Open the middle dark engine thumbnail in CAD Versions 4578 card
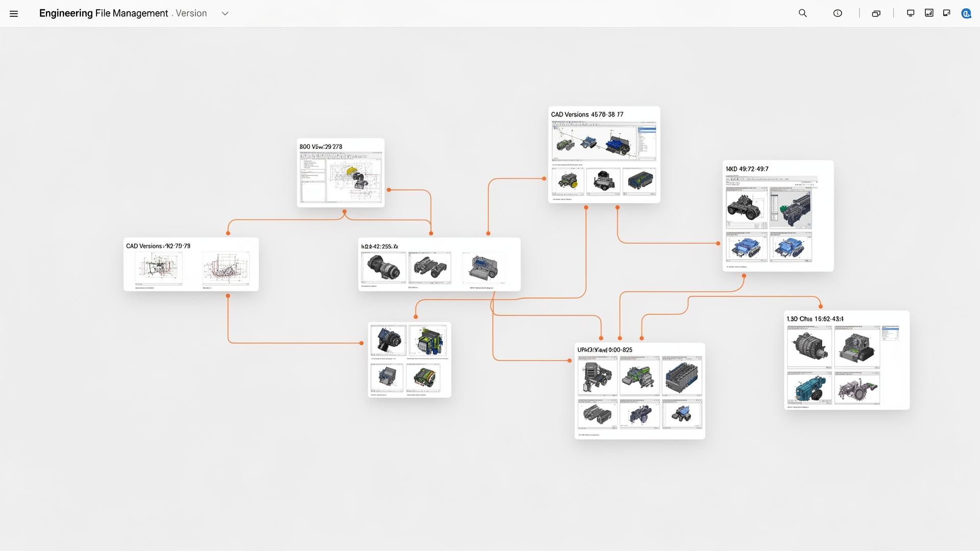Image resolution: width=980 pixels, height=551 pixels. [603, 181]
